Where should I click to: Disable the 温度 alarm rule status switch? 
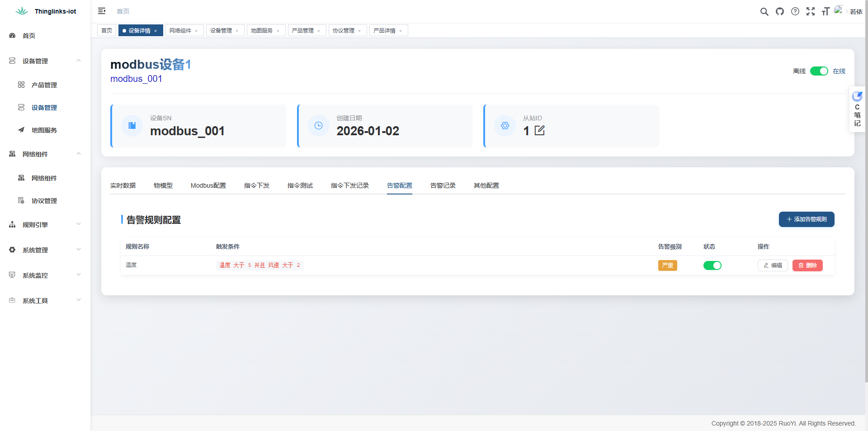click(712, 265)
